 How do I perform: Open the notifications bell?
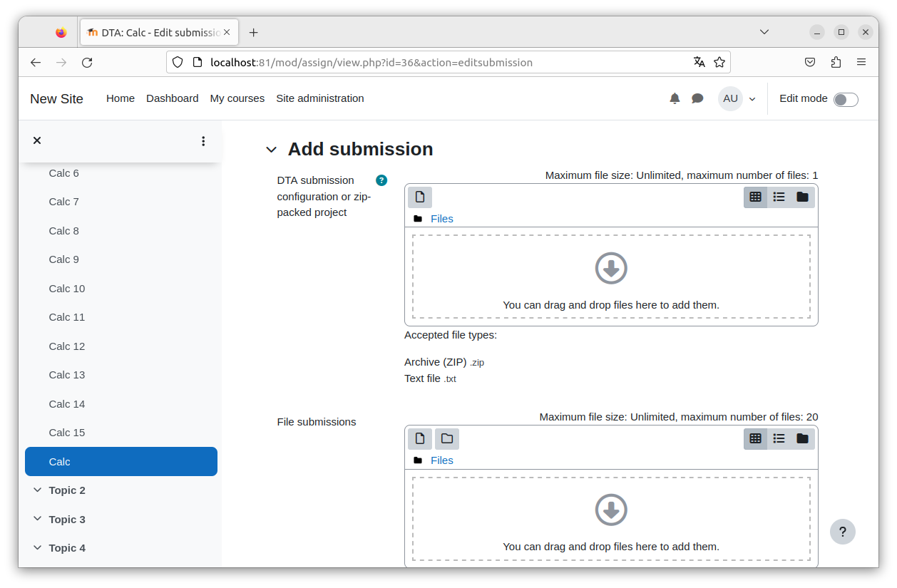675,98
